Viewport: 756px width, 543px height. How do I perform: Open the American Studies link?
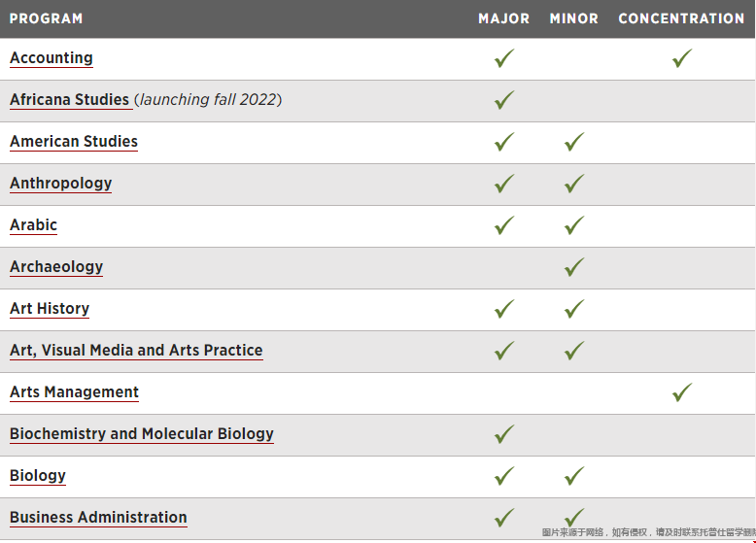[x=74, y=141]
